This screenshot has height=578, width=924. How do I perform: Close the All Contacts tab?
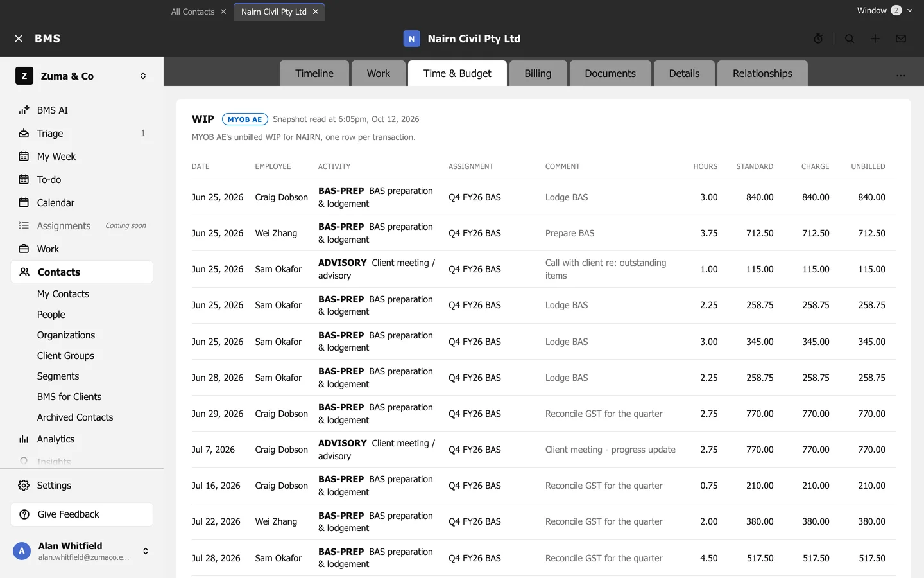click(x=223, y=12)
